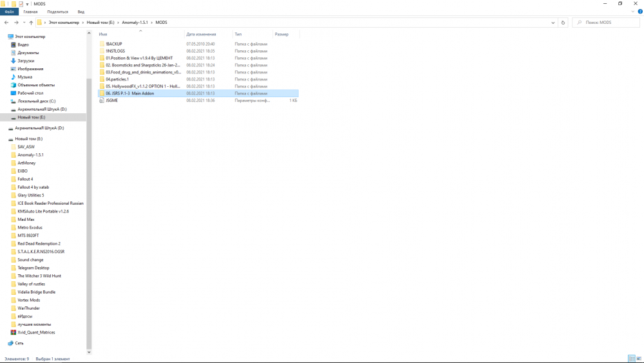Image resolution: width=644 pixels, height=363 pixels.
Task: Open the Поделиться ribbon tab
Action: 57,12
